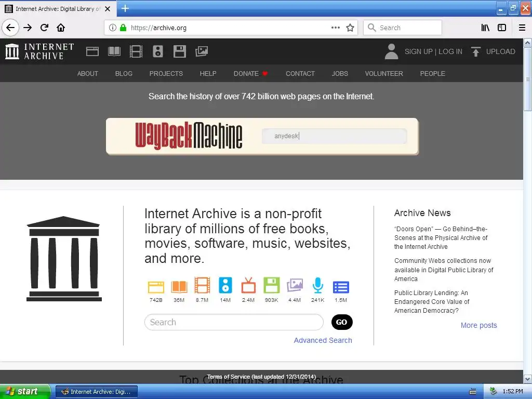Open the 14M audio collection icon
Screen dimensions: 532x399
pos(225,285)
